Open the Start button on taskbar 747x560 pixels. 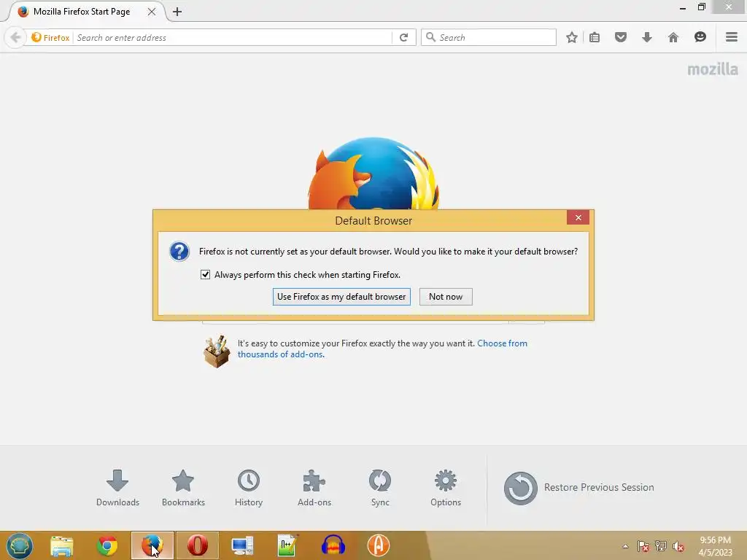coord(20,545)
